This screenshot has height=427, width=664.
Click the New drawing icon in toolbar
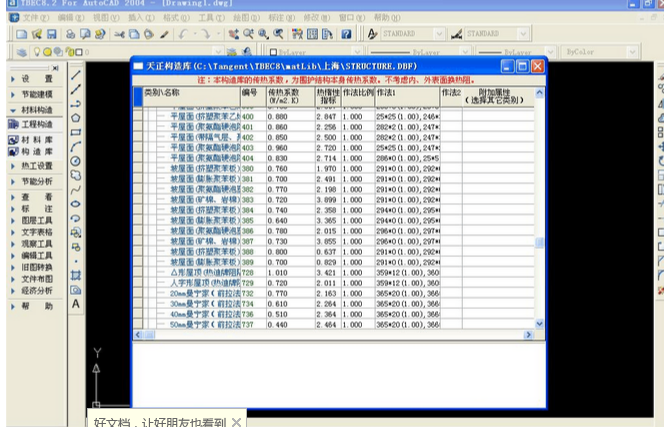pyautogui.click(x=22, y=34)
